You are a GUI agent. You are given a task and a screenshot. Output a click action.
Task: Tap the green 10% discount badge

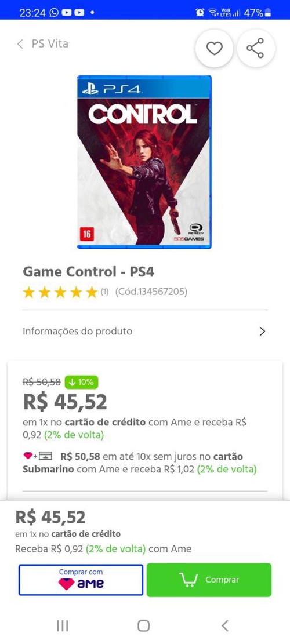pos(81,383)
